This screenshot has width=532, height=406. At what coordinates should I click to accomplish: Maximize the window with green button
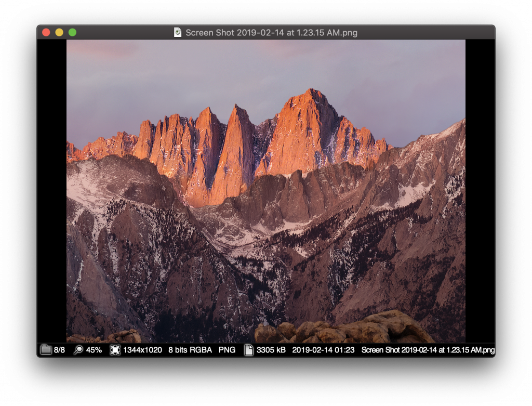(x=73, y=32)
